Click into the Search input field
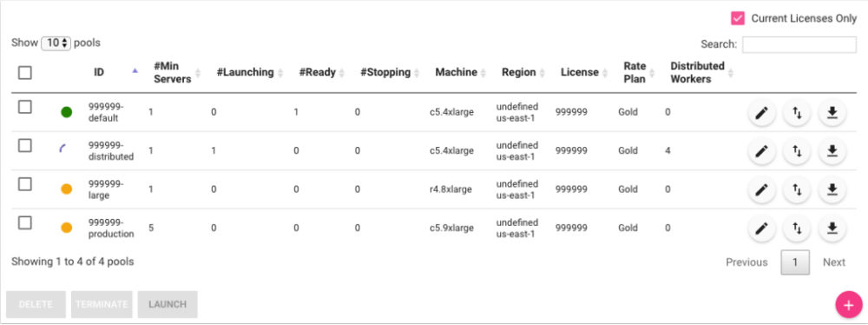Screen dimensions: 868x325 click(799, 44)
